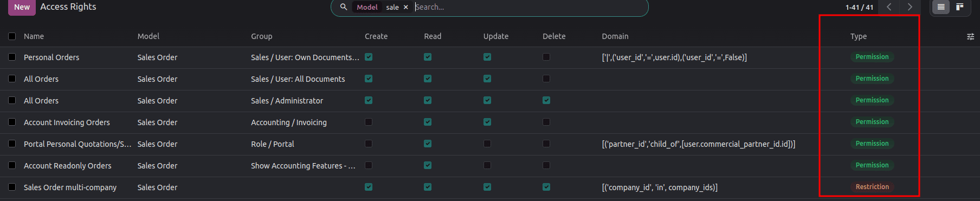Open Account Invoicing Orders record
The height and width of the screenshot is (201, 980).
67,122
